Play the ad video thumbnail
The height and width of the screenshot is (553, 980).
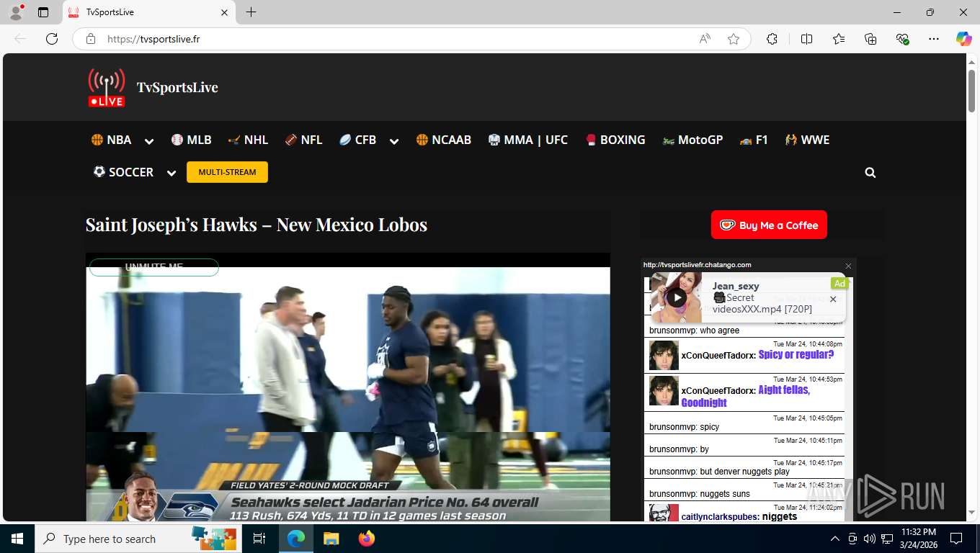676,297
